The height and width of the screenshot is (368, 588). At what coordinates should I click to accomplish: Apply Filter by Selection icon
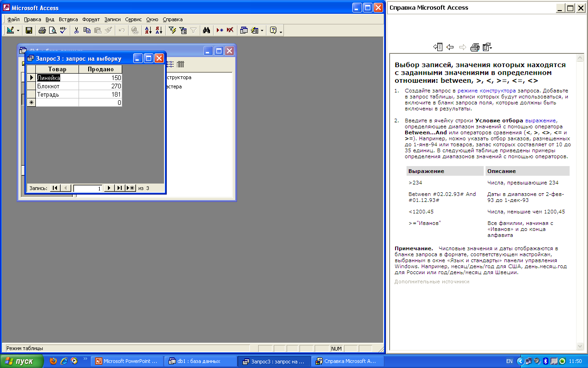pos(173,30)
